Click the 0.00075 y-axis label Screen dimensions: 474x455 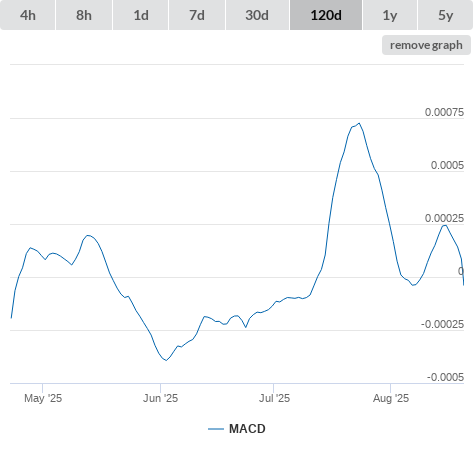[444, 112]
